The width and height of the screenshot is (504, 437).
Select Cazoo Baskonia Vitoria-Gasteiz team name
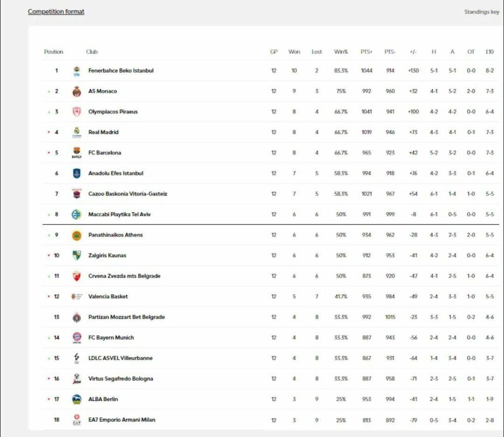[127, 194]
